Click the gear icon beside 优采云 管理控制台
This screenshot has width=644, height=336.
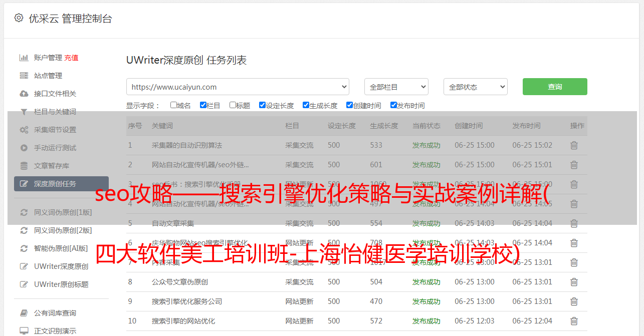tap(19, 18)
